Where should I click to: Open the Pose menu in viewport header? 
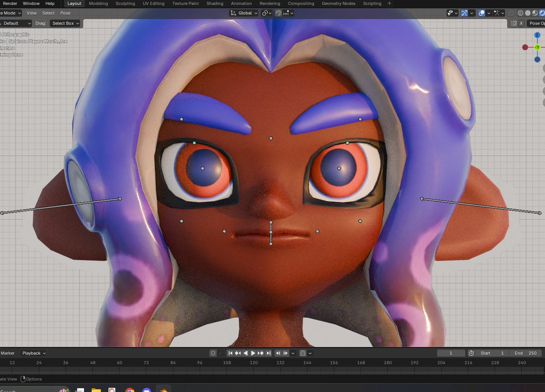point(65,13)
